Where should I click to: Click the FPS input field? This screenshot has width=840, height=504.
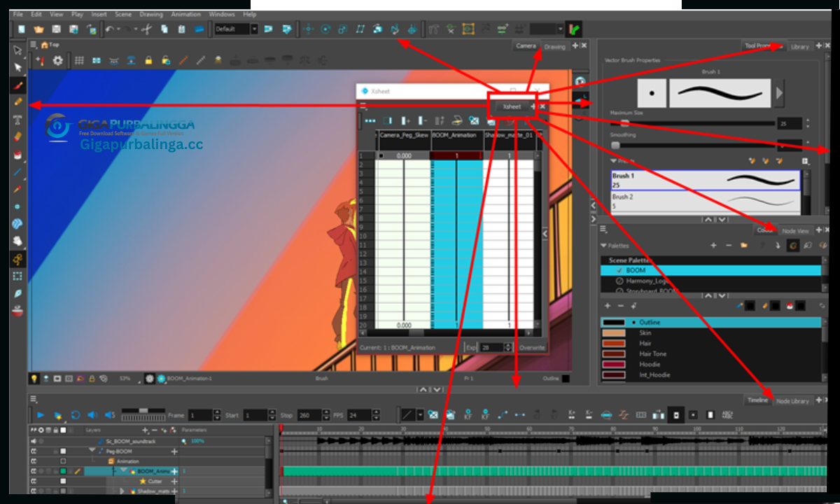(358, 415)
